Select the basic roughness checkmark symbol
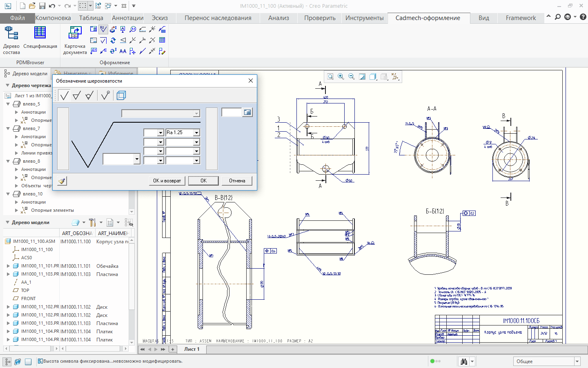 64,96
